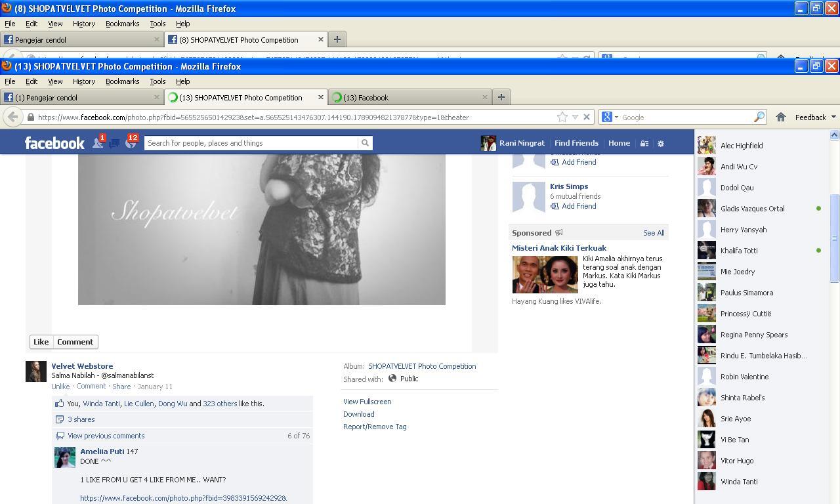Expand View previous comments
Image resolution: width=840 pixels, height=504 pixels.
pos(106,436)
